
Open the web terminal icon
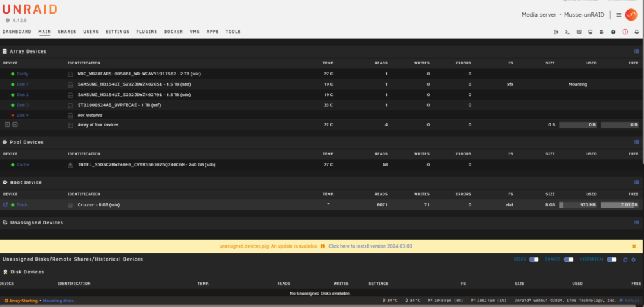(x=567, y=32)
